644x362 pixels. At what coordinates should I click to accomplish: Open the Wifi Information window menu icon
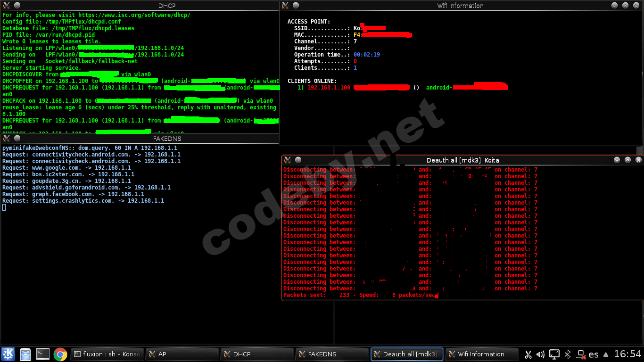click(x=285, y=5)
